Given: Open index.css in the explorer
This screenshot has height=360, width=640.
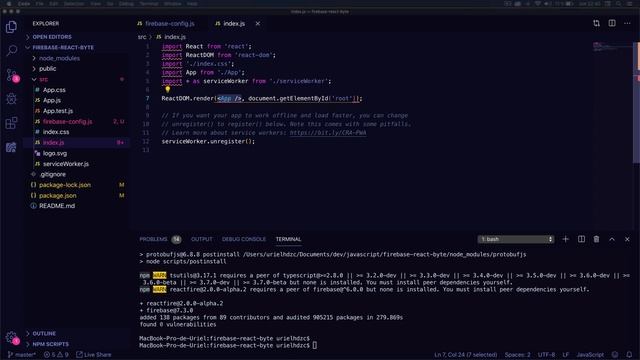Looking at the screenshot, I should (56, 132).
